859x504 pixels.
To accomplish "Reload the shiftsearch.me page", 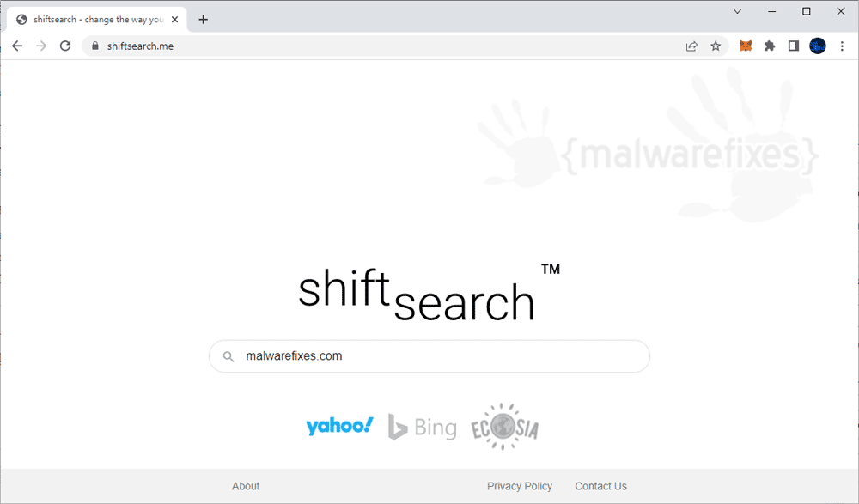I will 65,46.
